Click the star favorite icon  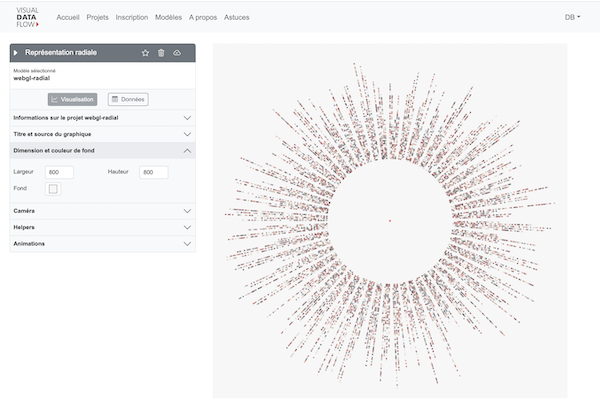145,53
